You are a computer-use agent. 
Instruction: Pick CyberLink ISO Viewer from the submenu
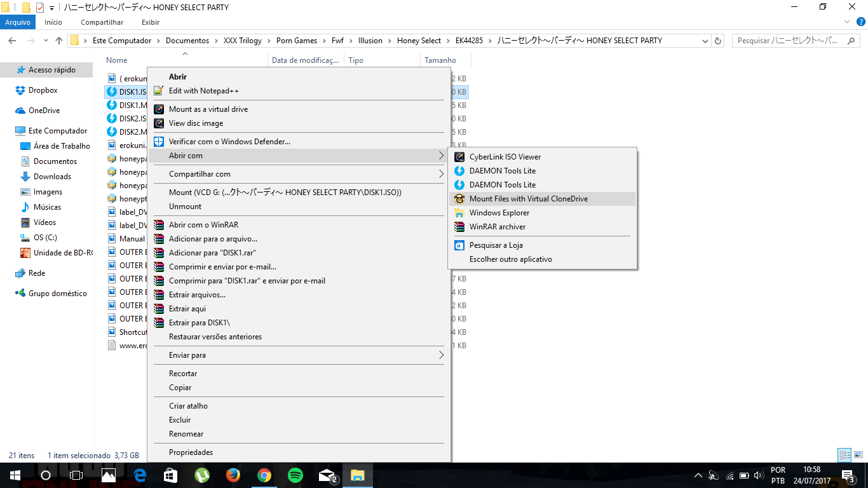pyautogui.click(x=505, y=157)
